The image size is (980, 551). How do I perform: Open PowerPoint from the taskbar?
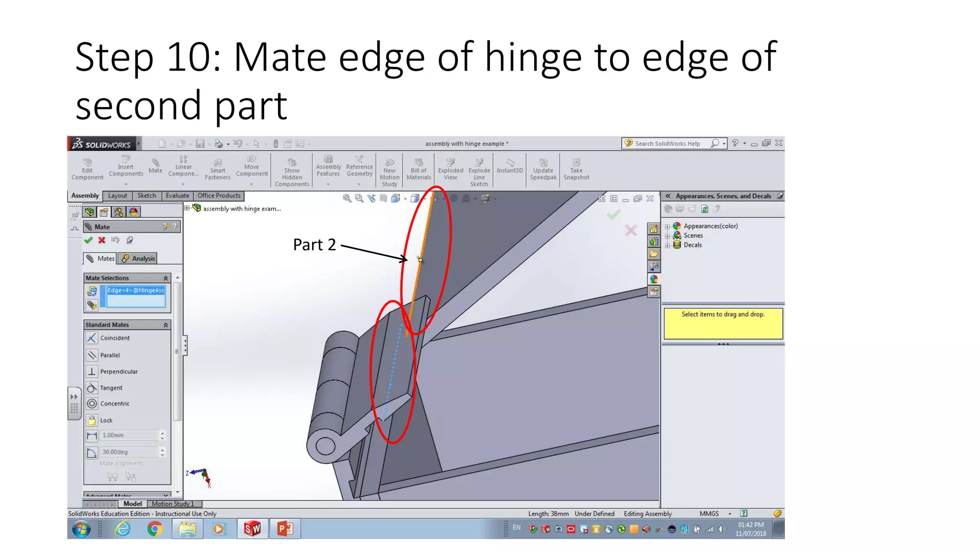[285, 529]
